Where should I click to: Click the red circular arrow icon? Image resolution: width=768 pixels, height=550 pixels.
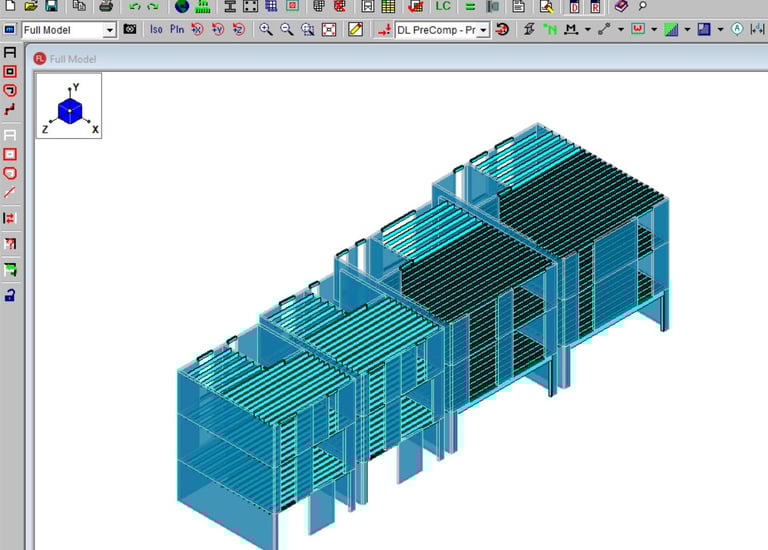[x=502, y=29]
